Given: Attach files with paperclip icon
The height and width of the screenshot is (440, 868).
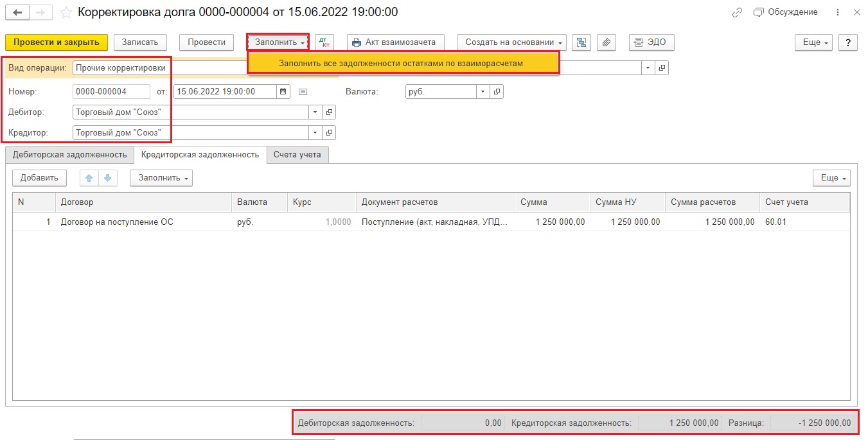Looking at the screenshot, I should (x=607, y=42).
